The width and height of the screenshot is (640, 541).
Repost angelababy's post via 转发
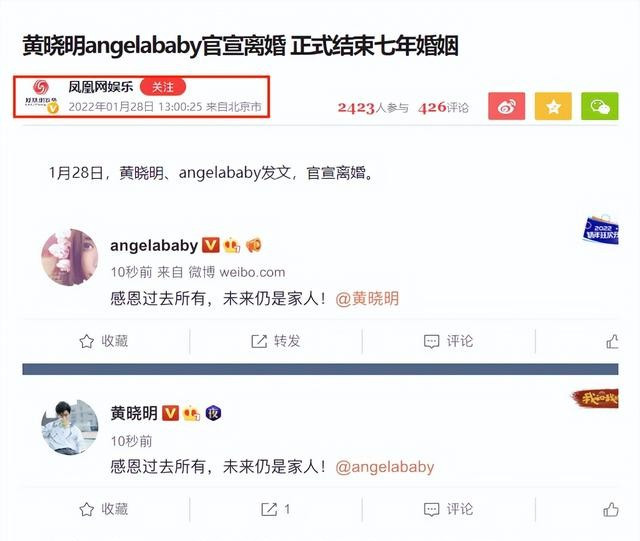276,341
